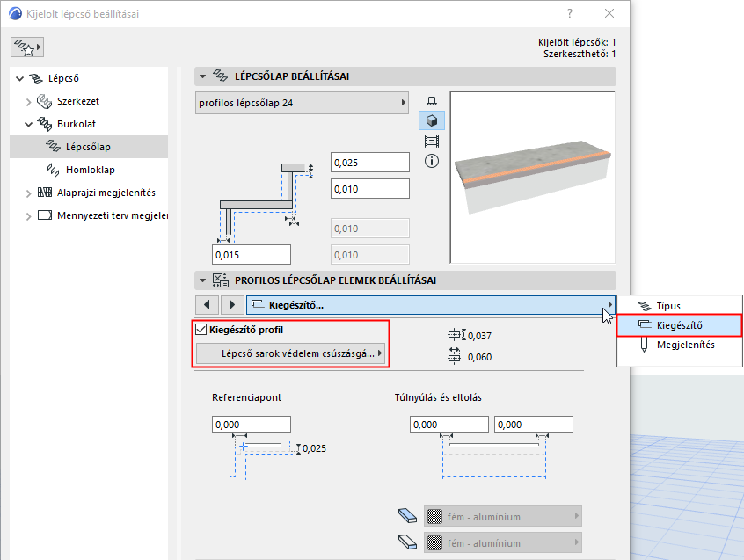Click the Túlnyúlás és eltolás label
This screenshot has height=560, width=744.
click(438, 397)
